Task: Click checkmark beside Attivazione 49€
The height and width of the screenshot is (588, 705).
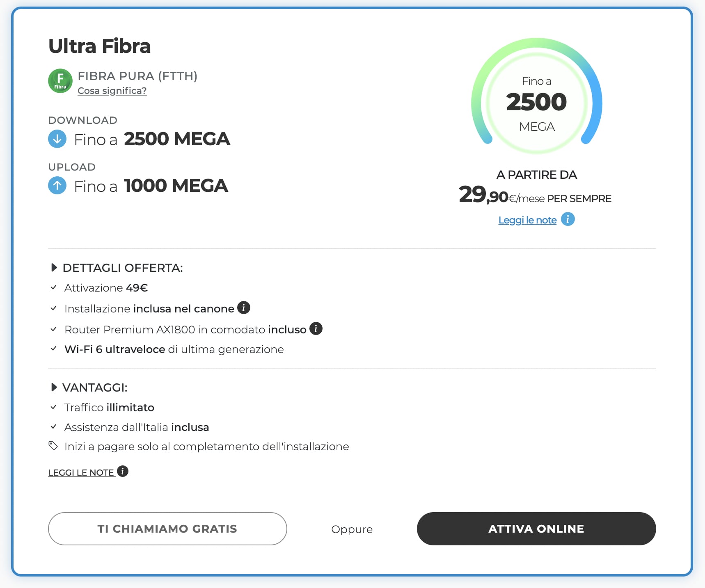Action: click(x=53, y=287)
